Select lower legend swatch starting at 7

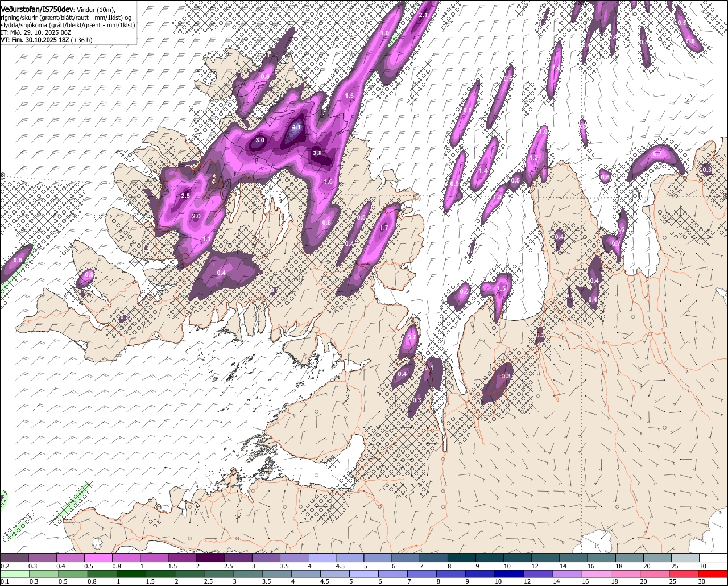421,573
